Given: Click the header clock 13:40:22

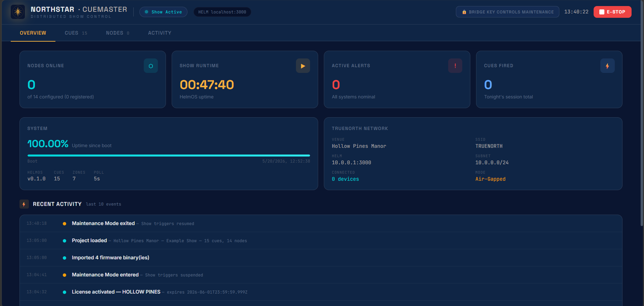Looking at the screenshot, I should 576,12.
